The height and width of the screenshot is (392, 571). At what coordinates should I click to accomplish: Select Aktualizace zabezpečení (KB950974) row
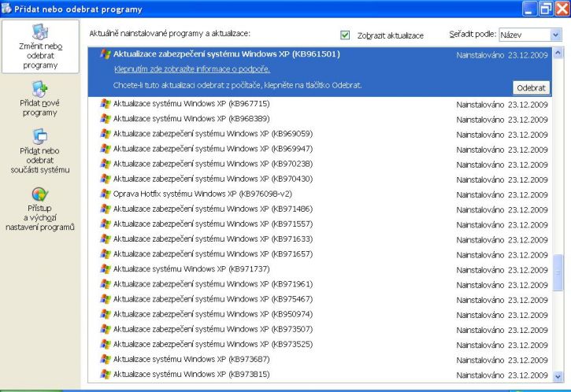pyautogui.click(x=320, y=314)
